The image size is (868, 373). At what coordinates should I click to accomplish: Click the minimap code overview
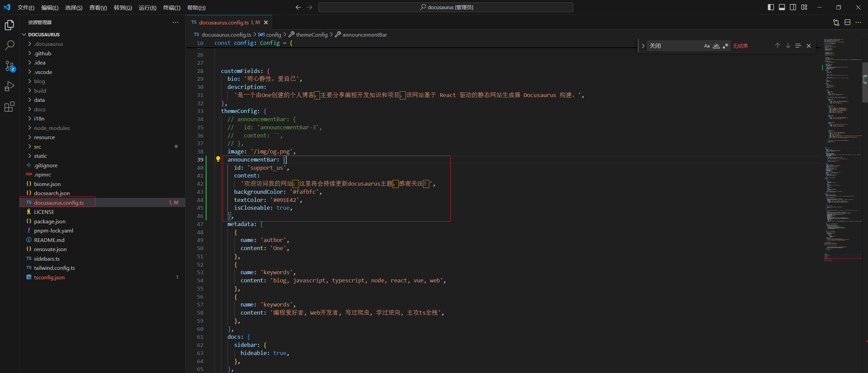pos(843,149)
